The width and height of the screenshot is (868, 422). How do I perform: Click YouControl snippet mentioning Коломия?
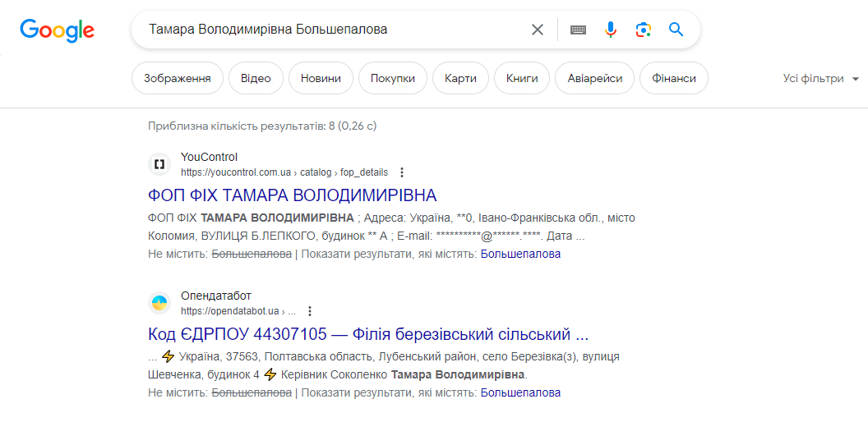tap(392, 227)
